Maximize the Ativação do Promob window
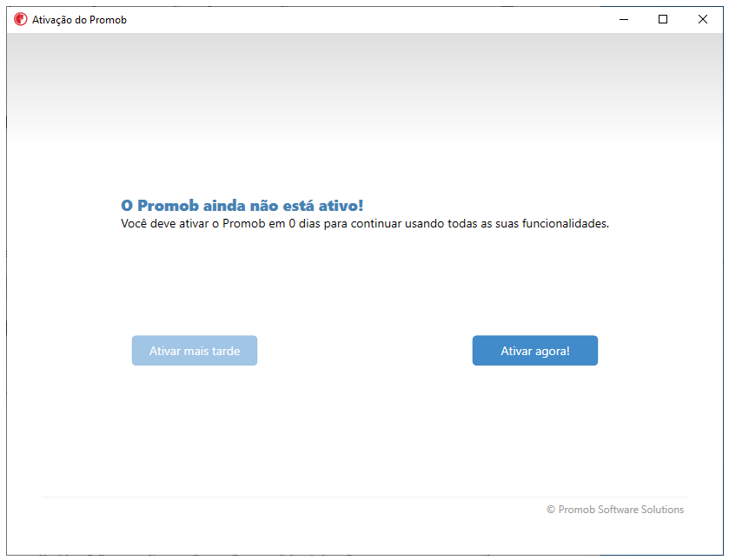The image size is (729, 560). tap(663, 19)
